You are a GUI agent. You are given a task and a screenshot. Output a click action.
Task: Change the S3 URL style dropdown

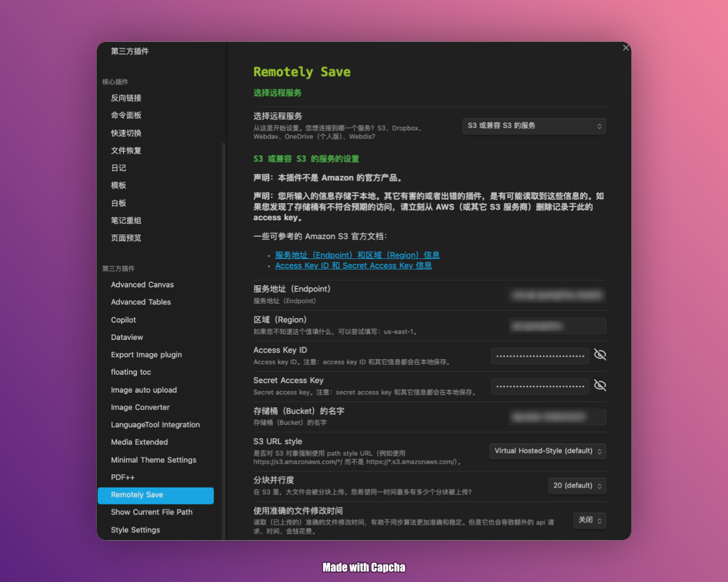547,451
